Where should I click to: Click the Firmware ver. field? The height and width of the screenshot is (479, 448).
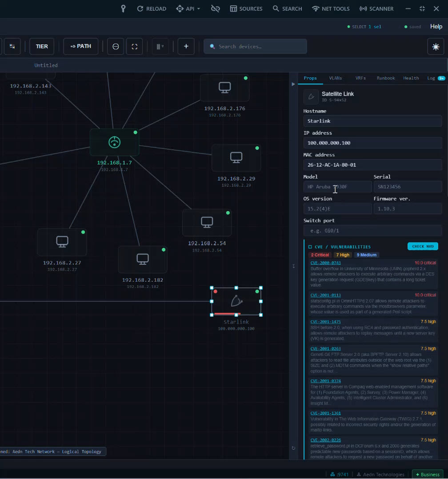click(x=408, y=209)
